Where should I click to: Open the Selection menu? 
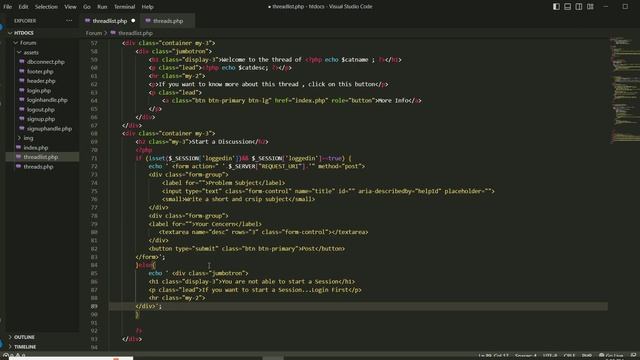46,7
